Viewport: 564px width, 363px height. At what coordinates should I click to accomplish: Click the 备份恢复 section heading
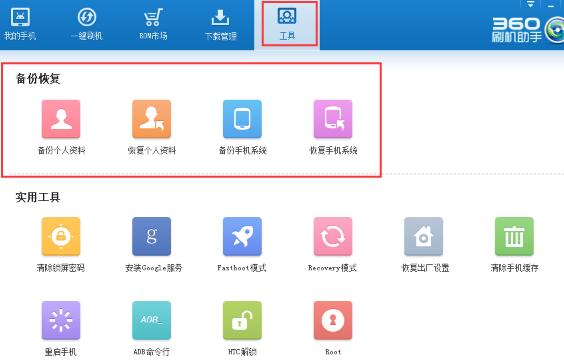coord(38,79)
